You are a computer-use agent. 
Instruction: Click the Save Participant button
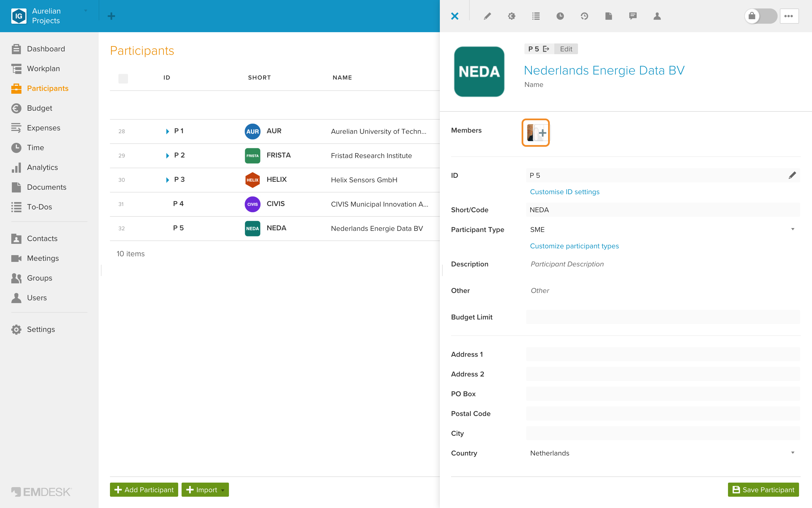point(763,490)
